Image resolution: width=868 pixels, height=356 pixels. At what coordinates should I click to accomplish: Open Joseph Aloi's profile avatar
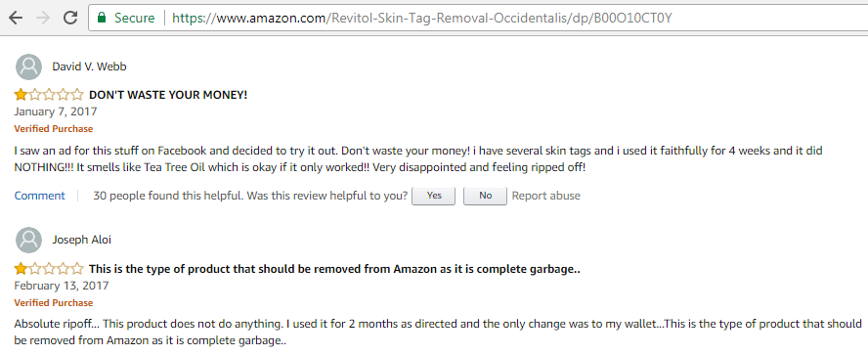point(28,240)
